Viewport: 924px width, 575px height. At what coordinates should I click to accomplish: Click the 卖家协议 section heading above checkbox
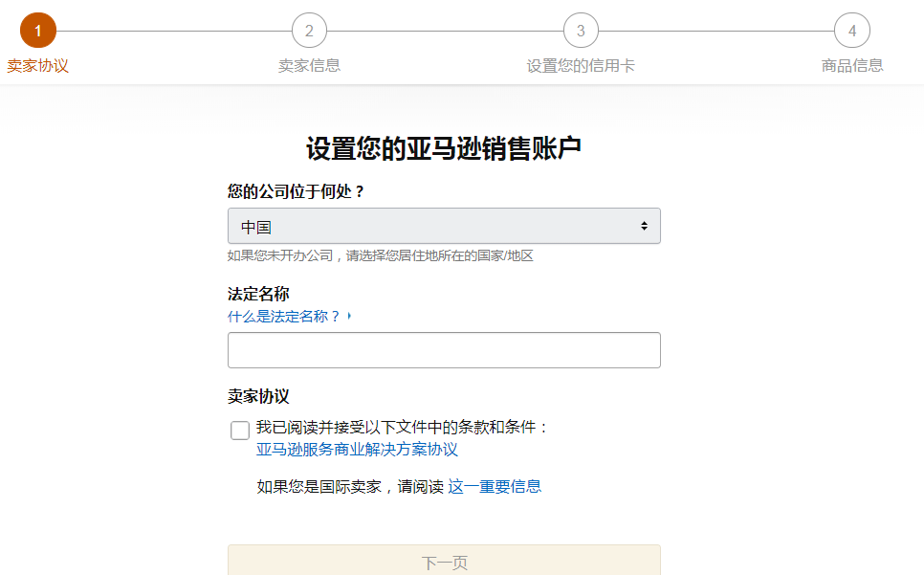coord(258,396)
